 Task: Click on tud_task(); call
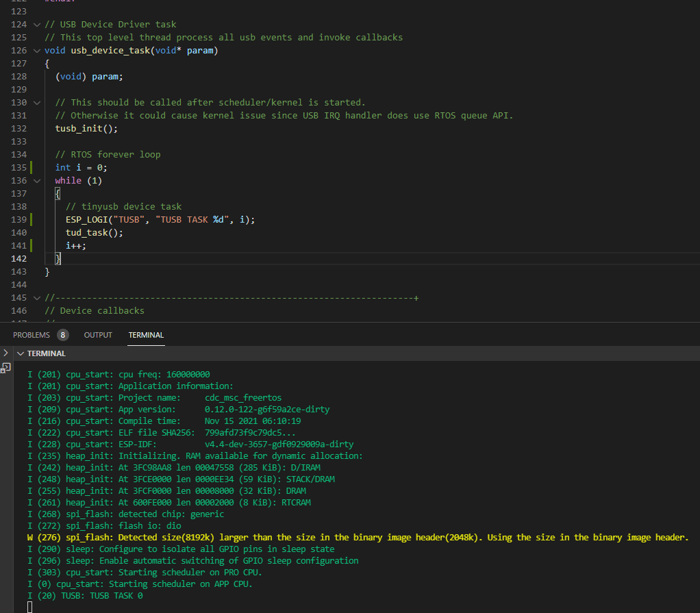(95, 233)
